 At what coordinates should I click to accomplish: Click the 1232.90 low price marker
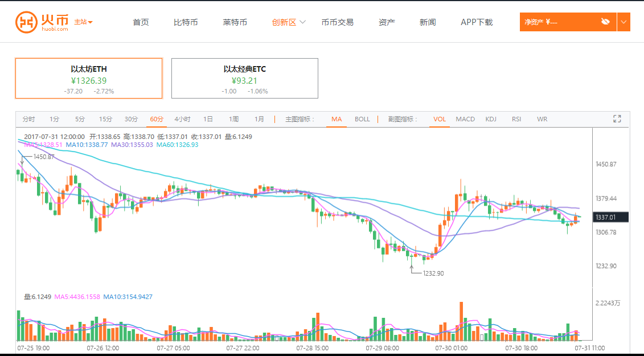433,273
